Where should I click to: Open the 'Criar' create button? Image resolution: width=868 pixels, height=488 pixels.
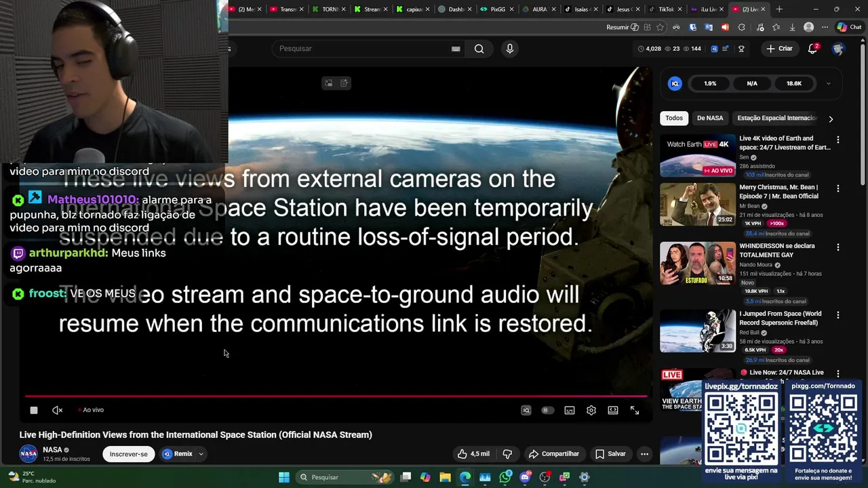pyautogui.click(x=779, y=49)
